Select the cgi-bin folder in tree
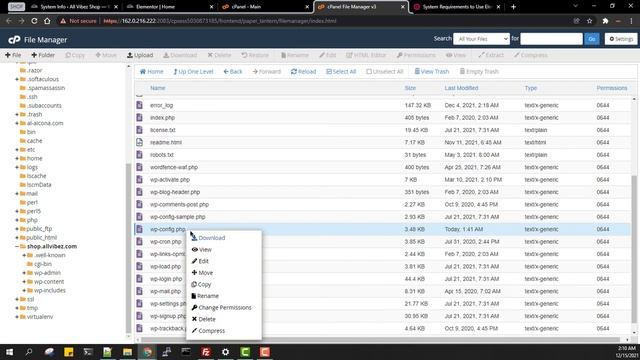The height and width of the screenshot is (360, 640). [x=43, y=264]
